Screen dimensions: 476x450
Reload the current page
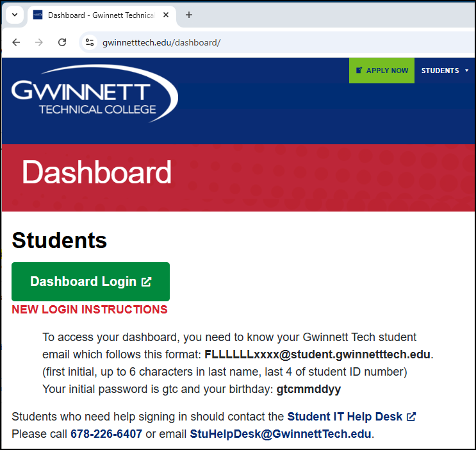[x=62, y=42]
